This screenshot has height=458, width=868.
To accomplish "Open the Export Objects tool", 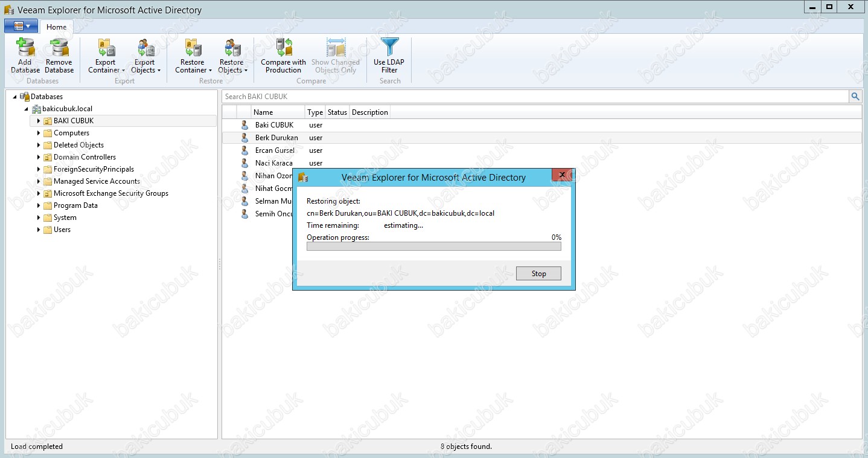I will [145, 56].
